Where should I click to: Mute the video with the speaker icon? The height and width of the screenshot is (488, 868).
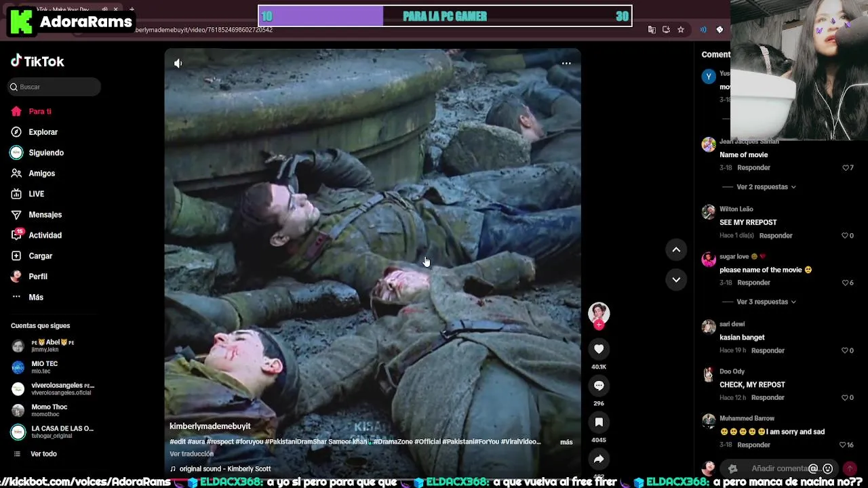[178, 63]
